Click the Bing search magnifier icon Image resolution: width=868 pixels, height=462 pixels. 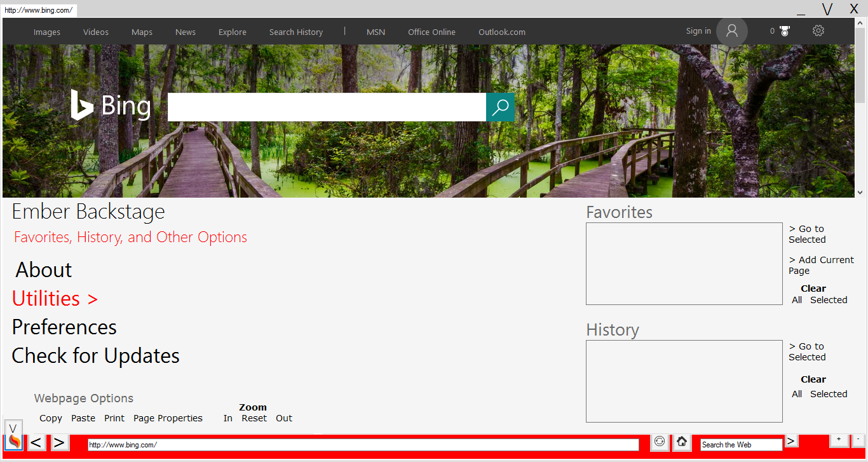(500, 107)
